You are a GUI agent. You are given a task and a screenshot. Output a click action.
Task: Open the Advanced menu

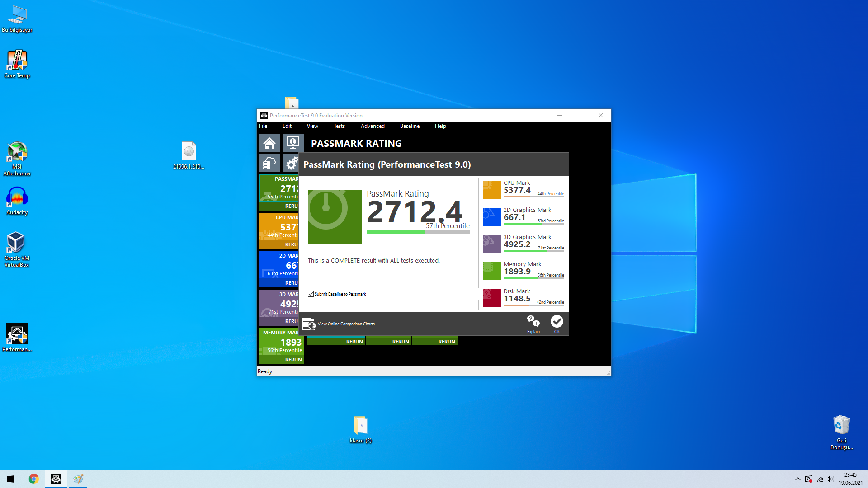click(373, 126)
